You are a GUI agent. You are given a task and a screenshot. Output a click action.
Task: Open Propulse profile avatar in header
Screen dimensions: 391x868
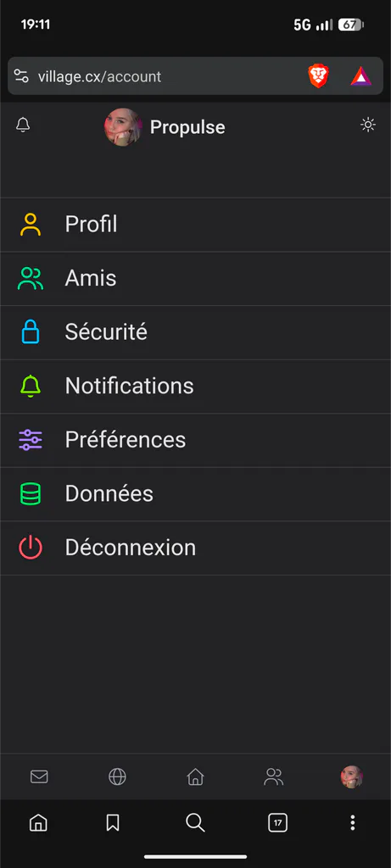(x=123, y=127)
